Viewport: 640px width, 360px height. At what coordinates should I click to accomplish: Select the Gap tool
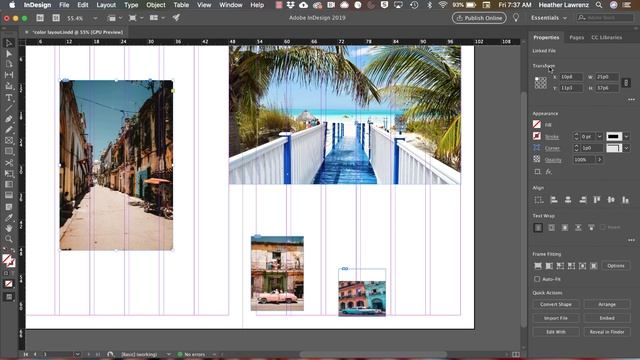coord(9,75)
